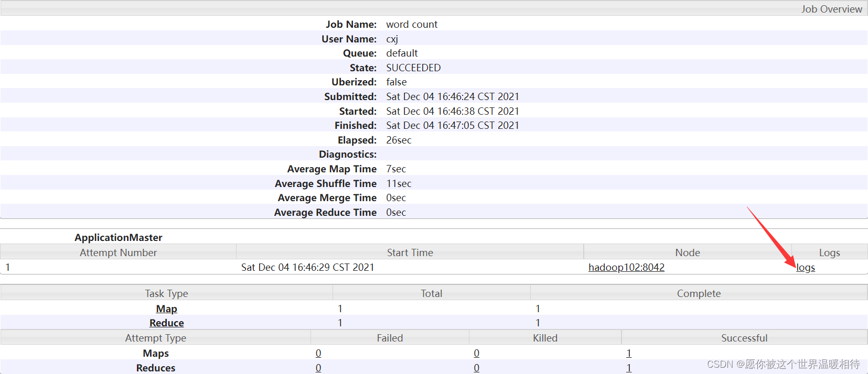Select the queue value 'default'
Image resolution: width=868 pixels, height=374 pixels.
click(402, 53)
